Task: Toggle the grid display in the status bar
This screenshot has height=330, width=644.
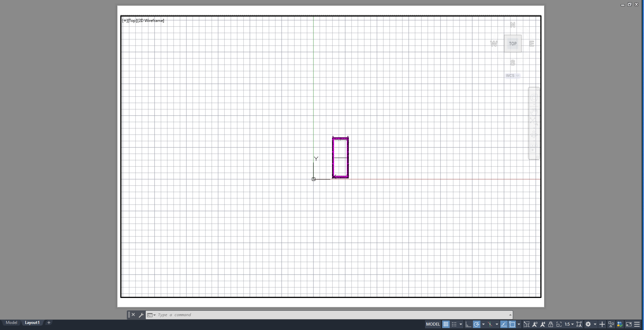Action: tap(446, 324)
